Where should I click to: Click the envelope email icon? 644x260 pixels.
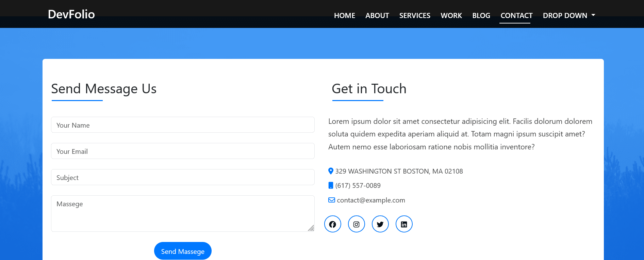pyautogui.click(x=331, y=200)
